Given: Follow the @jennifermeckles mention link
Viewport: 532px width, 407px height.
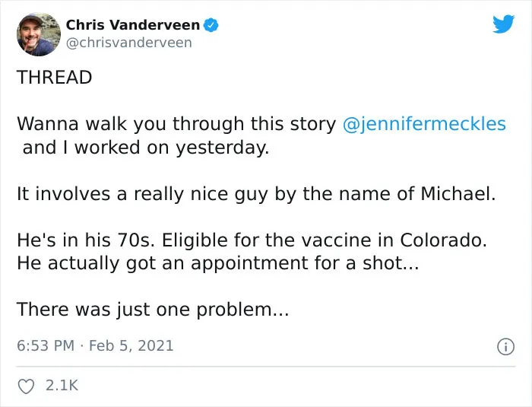Looking at the screenshot, I should (424, 124).
